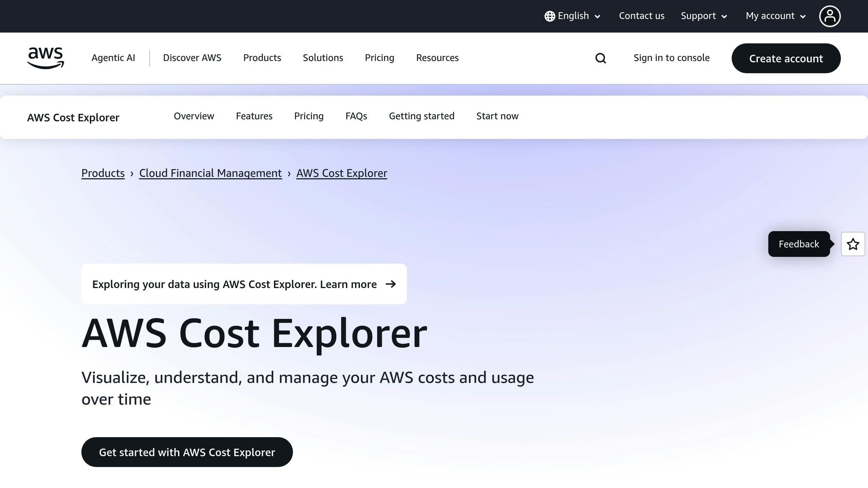Switch to the FAQs tab

(356, 116)
